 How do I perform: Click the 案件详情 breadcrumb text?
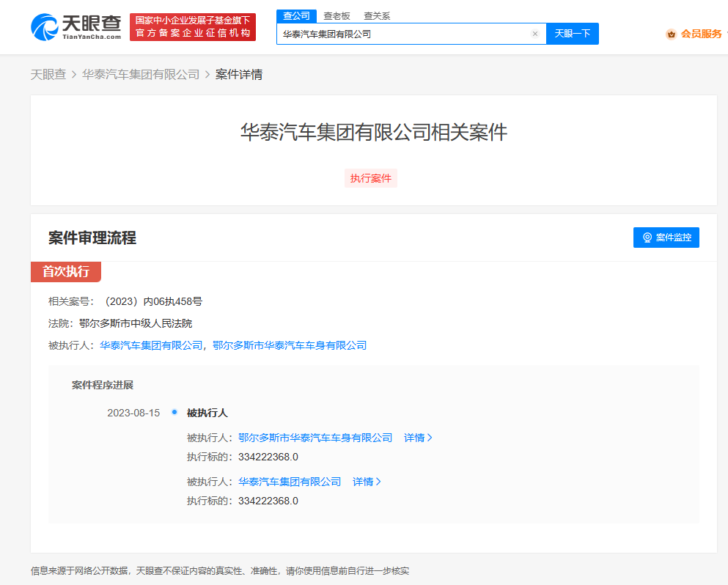coord(239,74)
